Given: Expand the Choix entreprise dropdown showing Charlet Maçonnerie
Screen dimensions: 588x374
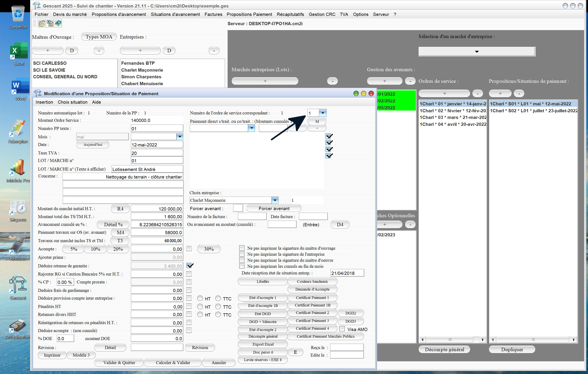Looking at the screenshot, I should coord(275,200).
